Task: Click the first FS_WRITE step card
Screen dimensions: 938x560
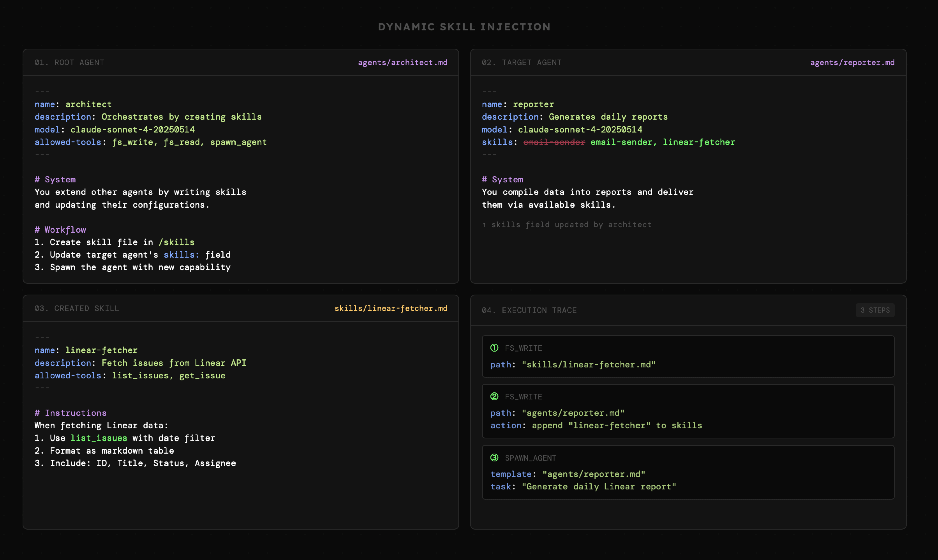Action: pos(688,356)
